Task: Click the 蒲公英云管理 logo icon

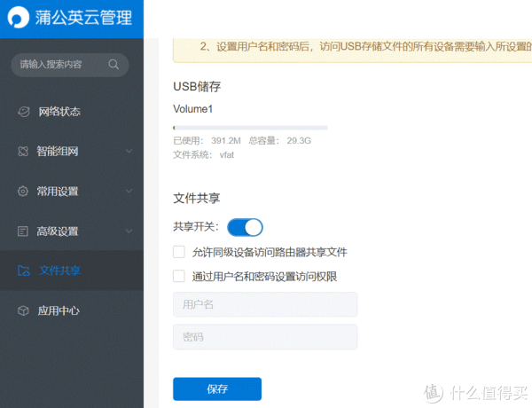Action: pos(19,18)
